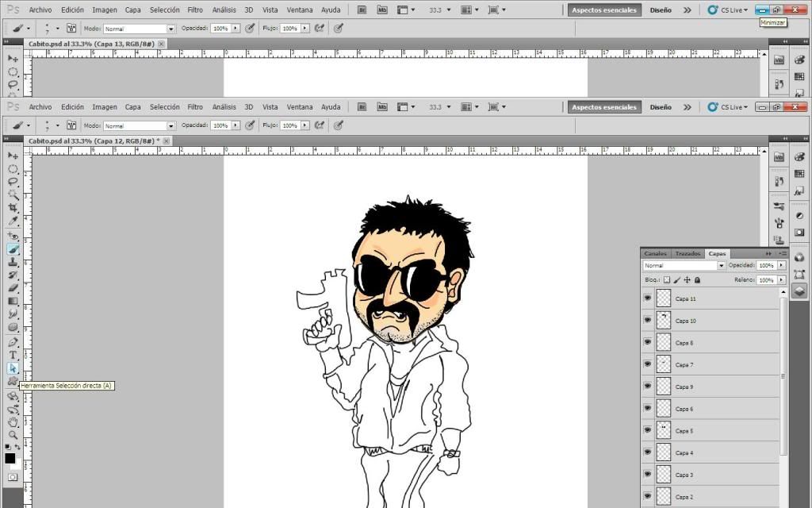Hide the Capa 9 layer
This screenshot has width=812, height=508.
click(647, 387)
